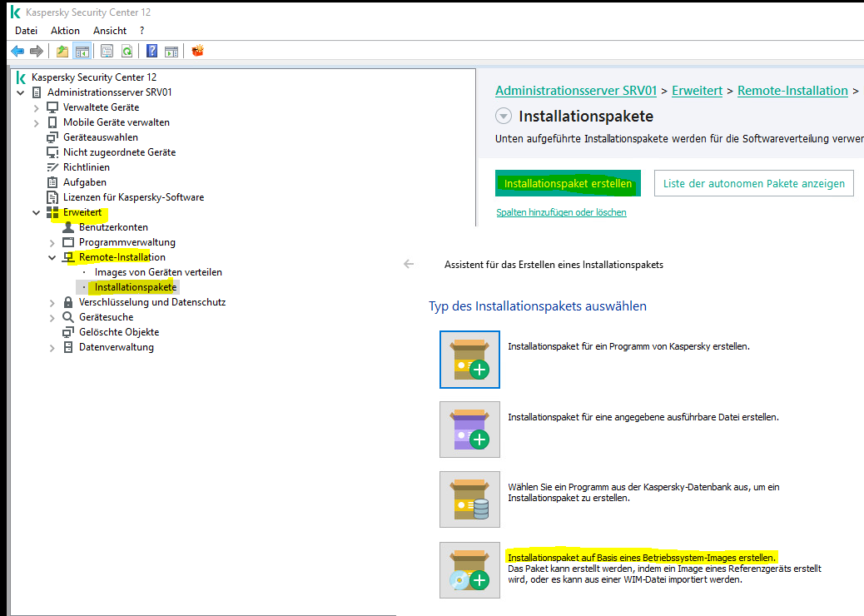Click the back arrow in the wizard header
The height and width of the screenshot is (616, 864).
point(409,264)
